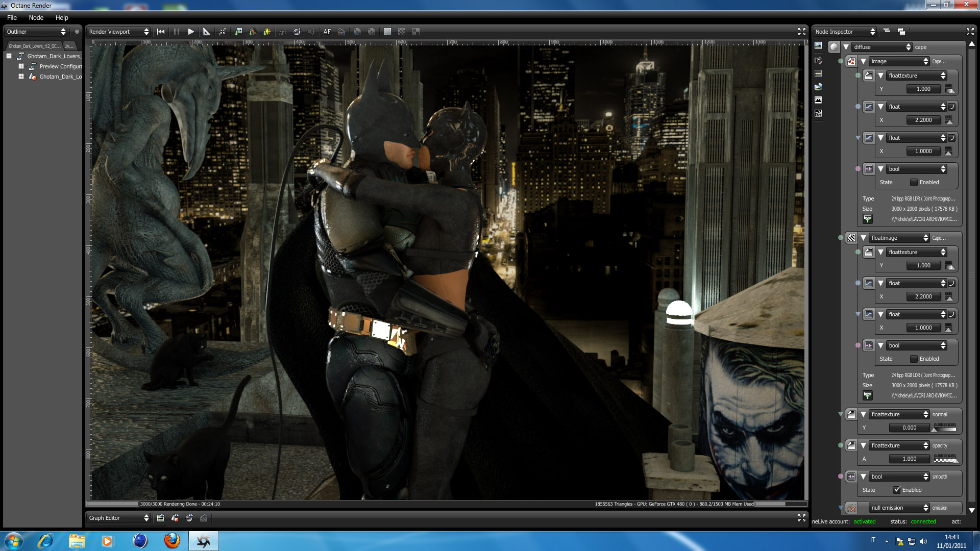
Task: Pause the render
Action: coord(177,32)
